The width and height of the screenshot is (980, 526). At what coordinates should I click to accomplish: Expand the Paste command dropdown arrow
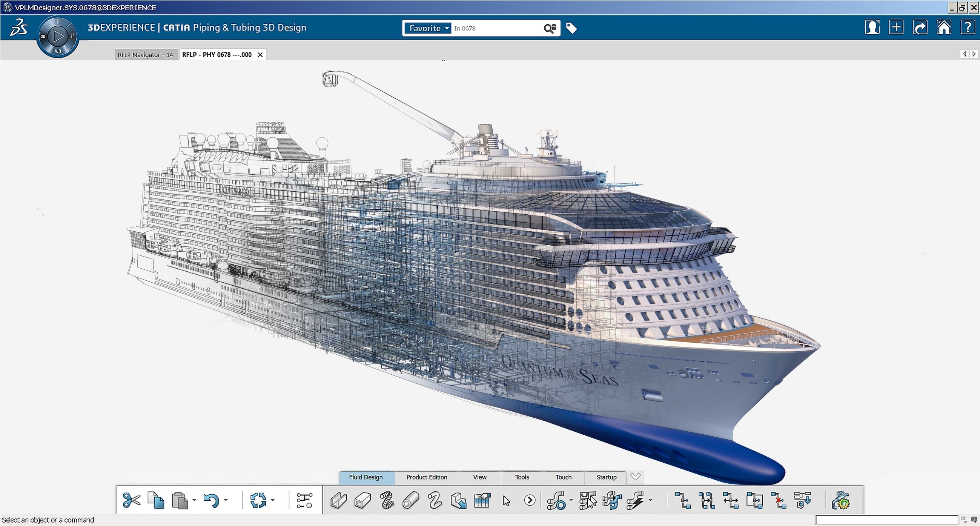[x=194, y=500]
